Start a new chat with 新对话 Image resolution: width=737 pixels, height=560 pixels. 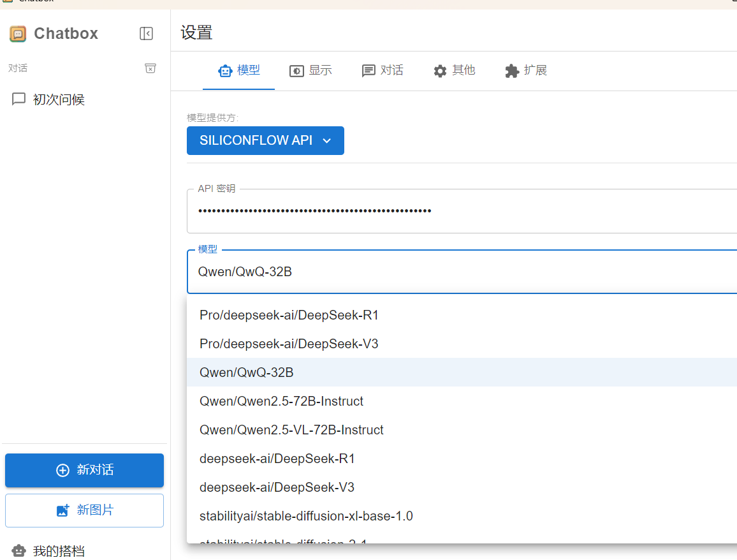tap(85, 470)
